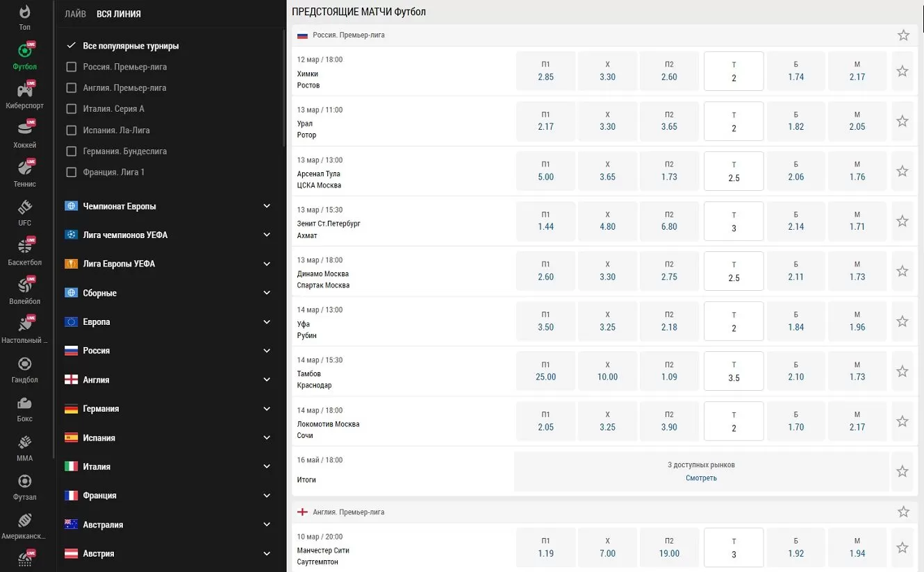Favorite the Россия. Премьер-лига league header star
The image size is (924, 572).
tap(902, 35)
